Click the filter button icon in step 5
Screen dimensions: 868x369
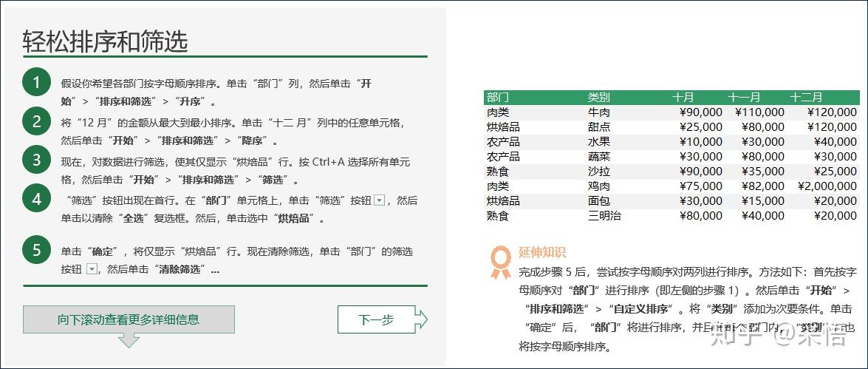coord(92,269)
